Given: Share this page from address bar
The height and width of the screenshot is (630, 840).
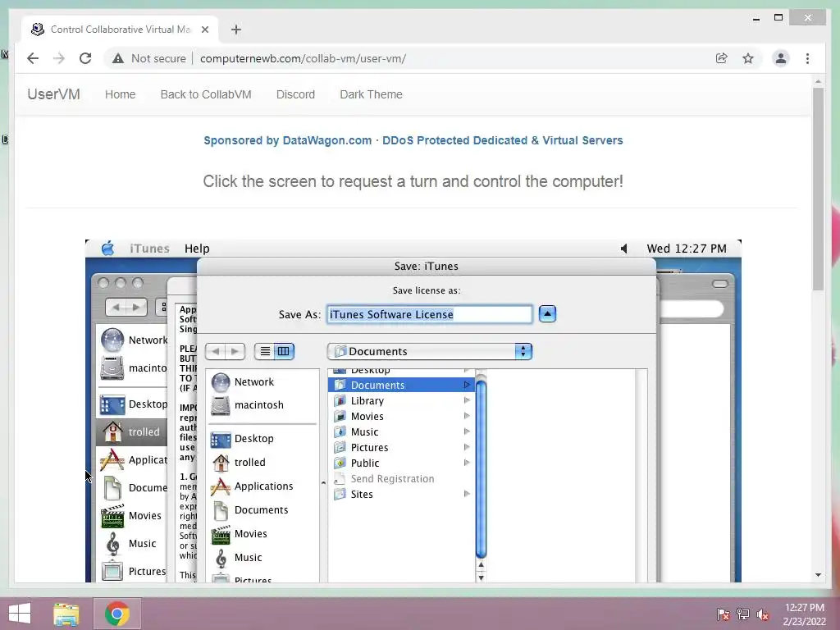Looking at the screenshot, I should pyautogui.click(x=722, y=58).
